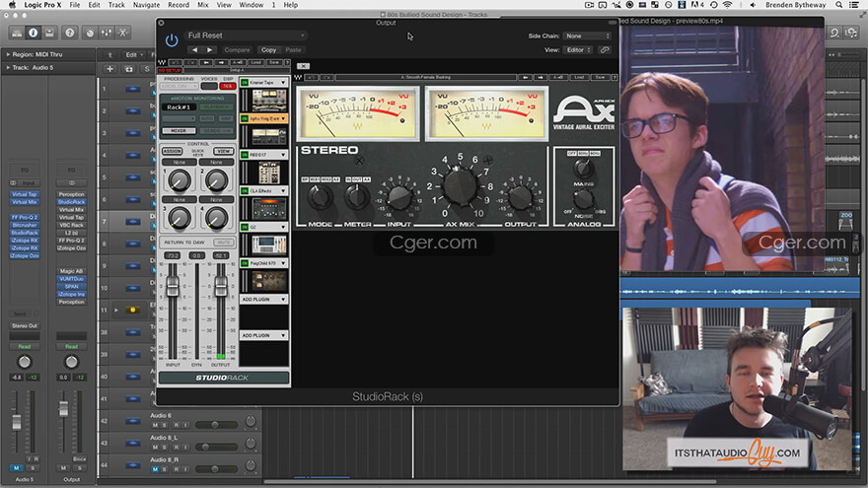The width and height of the screenshot is (868, 488).
Task: Click the Analog MAINS hum knob
Action: [x=584, y=167]
